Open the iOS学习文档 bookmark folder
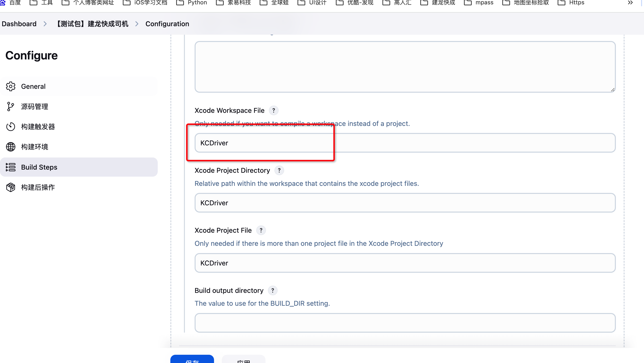This screenshot has height=363, width=644. 145,3
